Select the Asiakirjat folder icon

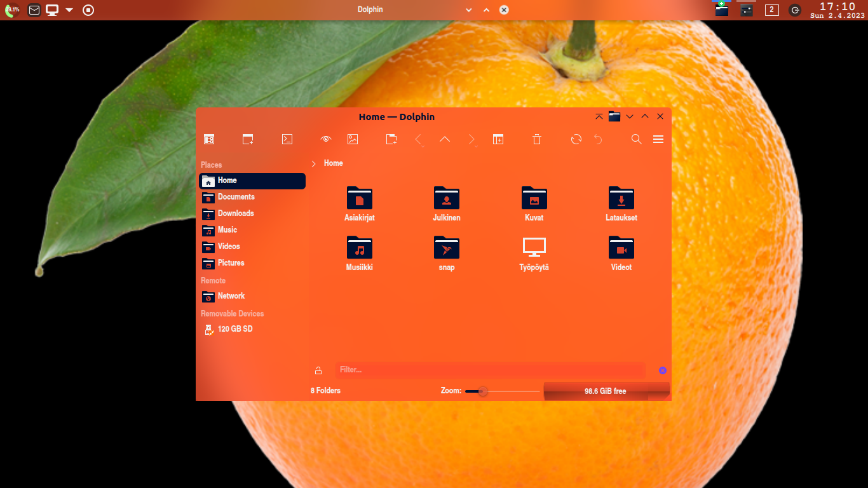[x=360, y=198]
